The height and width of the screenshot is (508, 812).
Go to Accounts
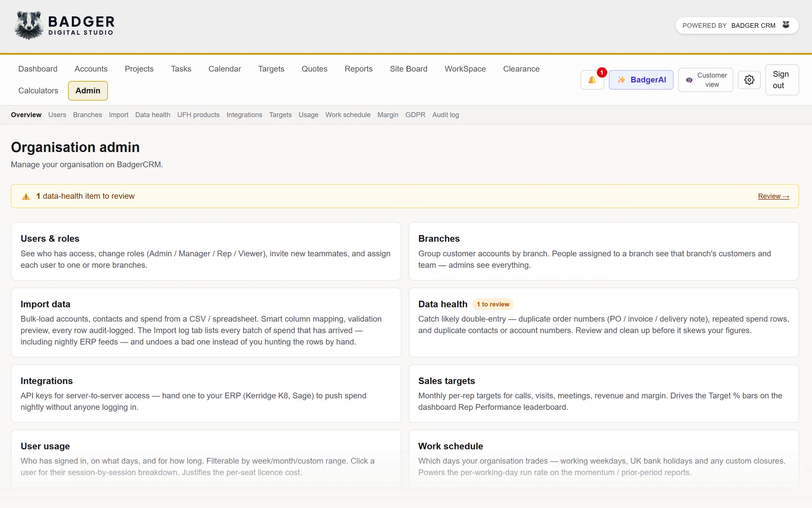tap(91, 69)
